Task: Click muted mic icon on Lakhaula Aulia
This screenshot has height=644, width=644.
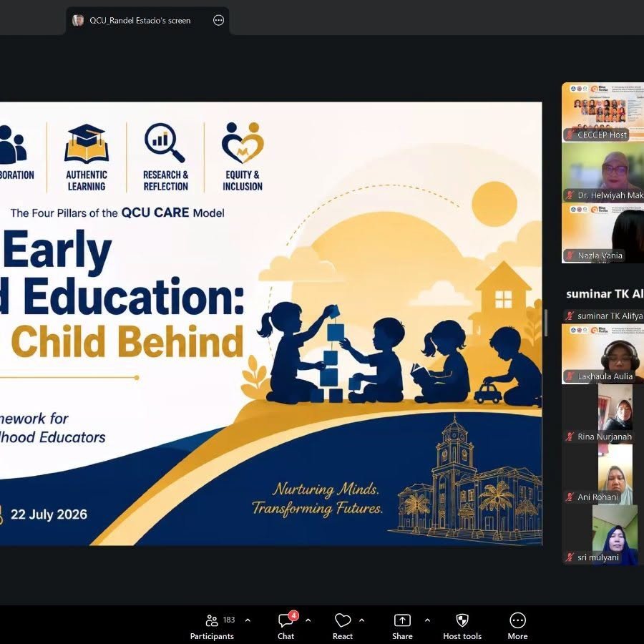Action: click(x=570, y=376)
